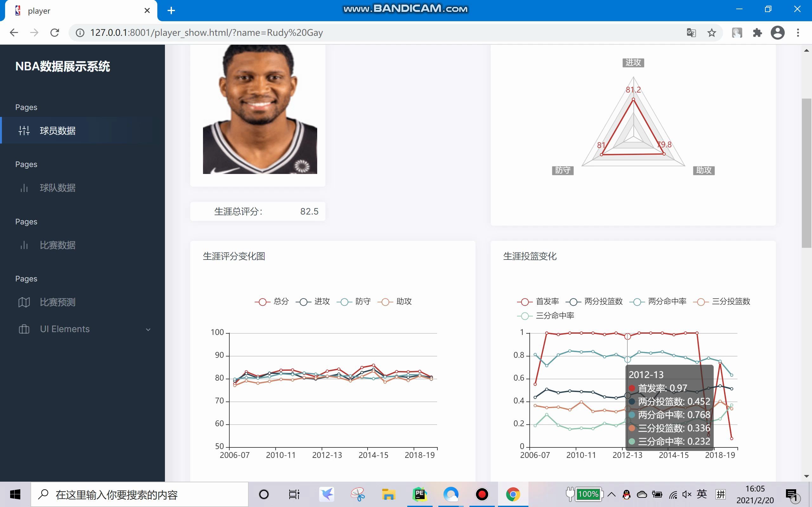Image resolution: width=812 pixels, height=507 pixels.
Task: Select the 球员数据 sliders icon in sidebar
Action: 24,131
